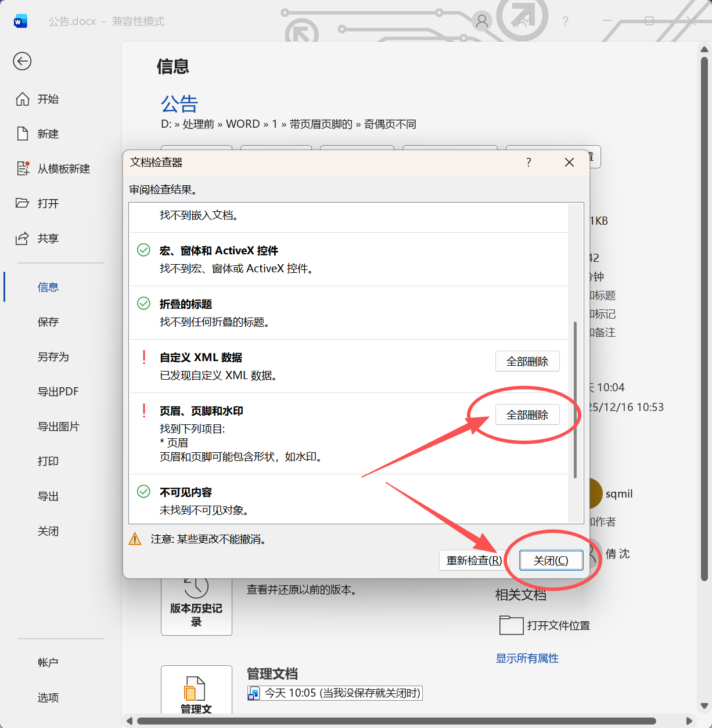
Task: Click the Word app icon in the title bar
Action: coord(20,21)
